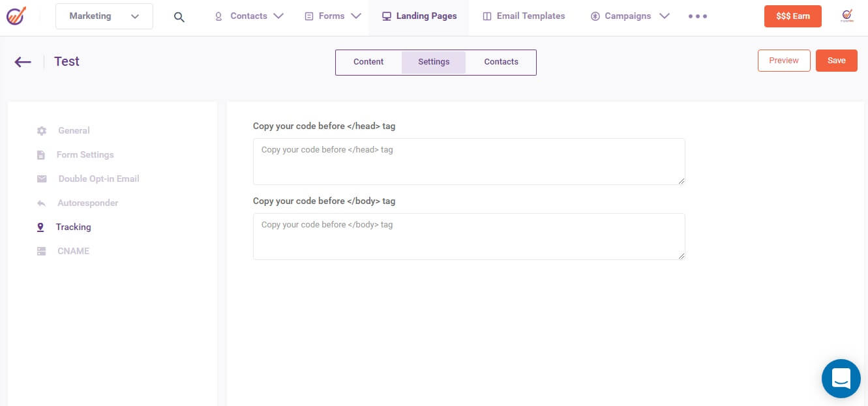
Task: Click the CNAME icon in the sidebar
Action: [x=41, y=251]
